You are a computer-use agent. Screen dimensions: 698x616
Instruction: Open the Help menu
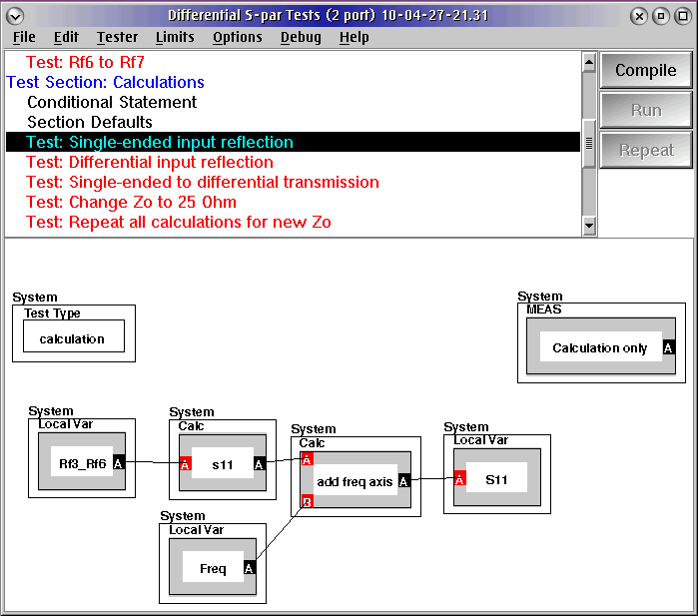click(353, 37)
